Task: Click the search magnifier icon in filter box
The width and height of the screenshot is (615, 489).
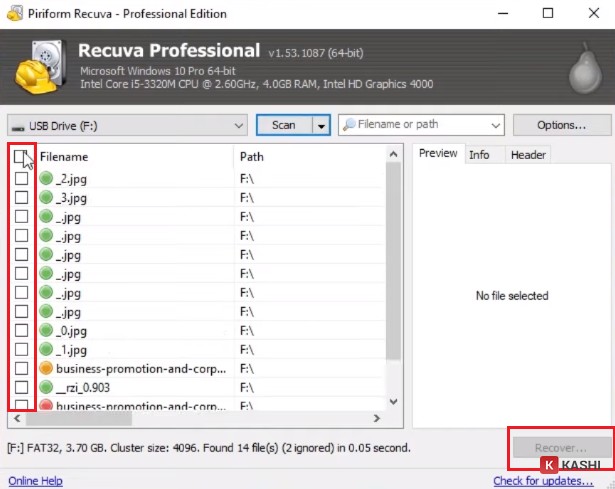Action: (350, 125)
